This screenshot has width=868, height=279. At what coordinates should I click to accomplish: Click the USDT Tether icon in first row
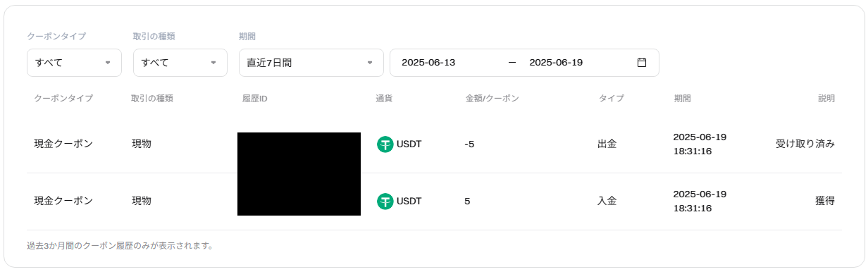pos(385,144)
